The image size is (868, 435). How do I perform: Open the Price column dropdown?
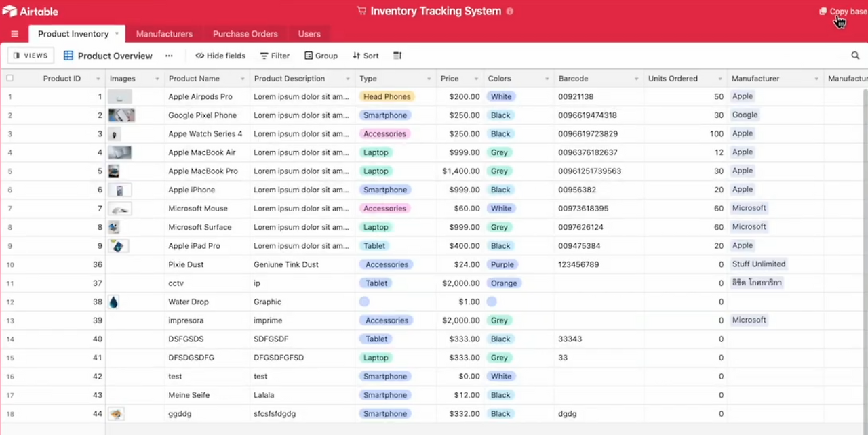[x=477, y=79]
